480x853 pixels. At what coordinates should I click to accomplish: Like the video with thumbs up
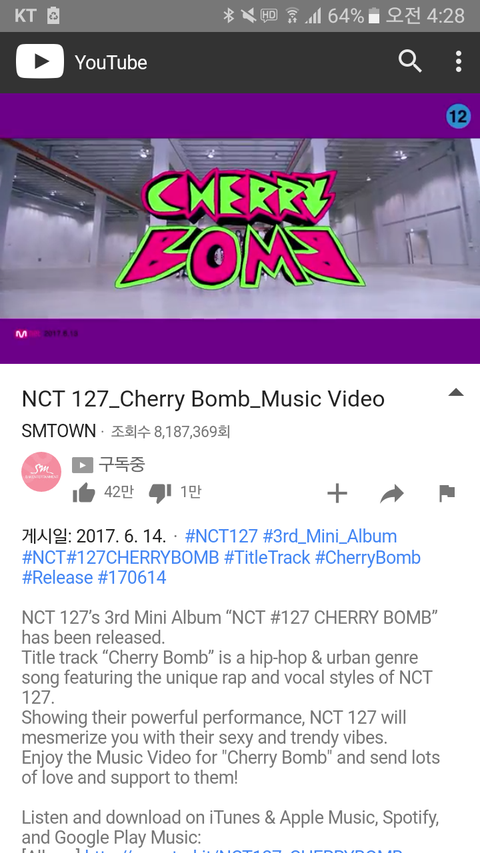(x=83, y=493)
